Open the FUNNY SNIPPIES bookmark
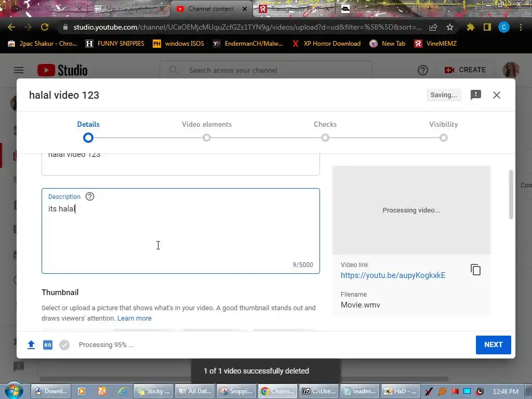Screen dimensions: 532x399 click(x=115, y=44)
